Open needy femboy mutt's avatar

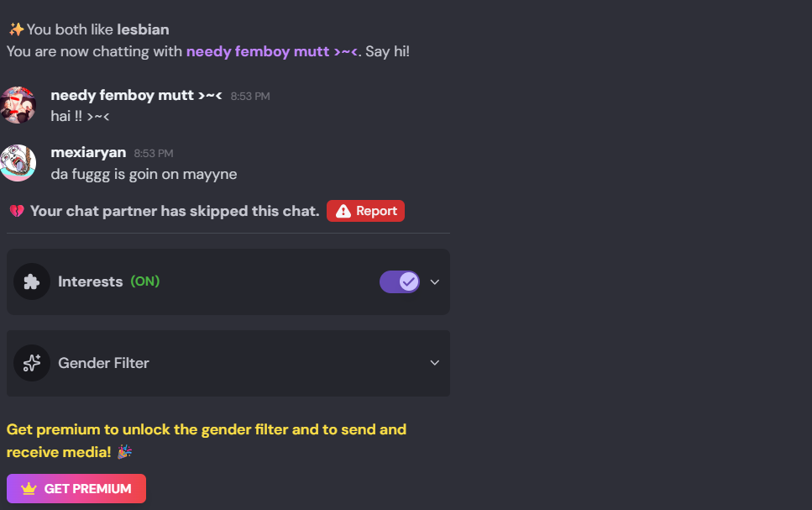[x=18, y=105]
